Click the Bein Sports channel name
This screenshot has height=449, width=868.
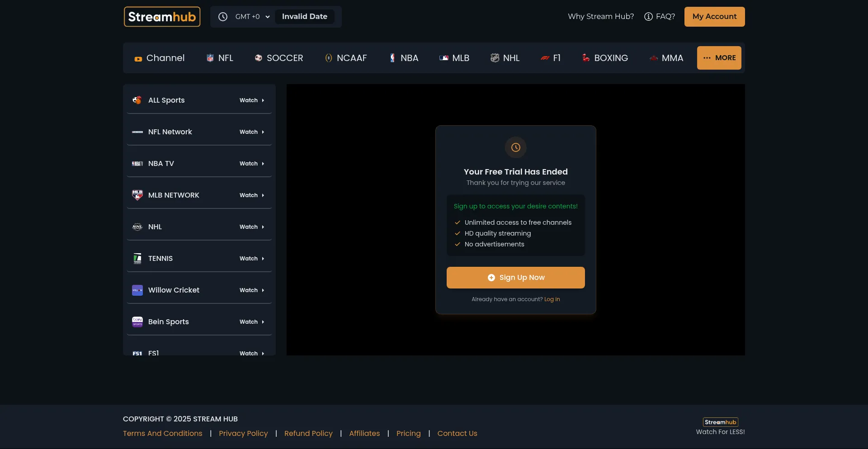click(169, 322)
